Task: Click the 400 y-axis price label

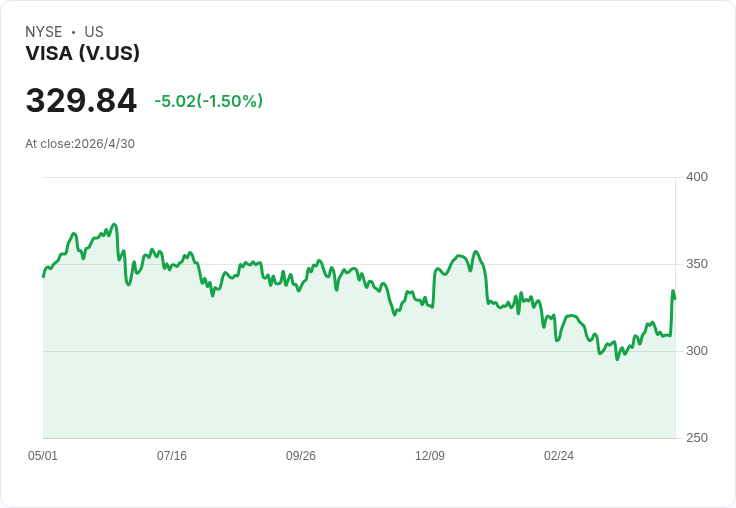Action: [x=697, y=177]
